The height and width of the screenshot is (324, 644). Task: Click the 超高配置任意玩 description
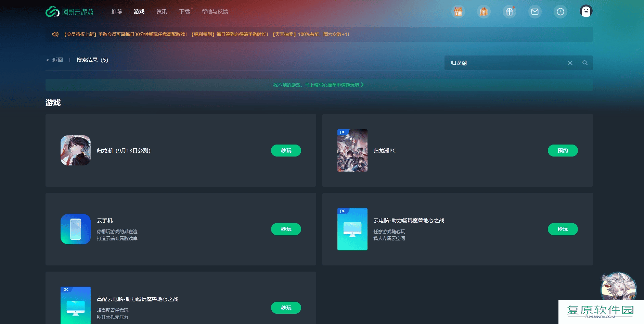coord(113,311)
